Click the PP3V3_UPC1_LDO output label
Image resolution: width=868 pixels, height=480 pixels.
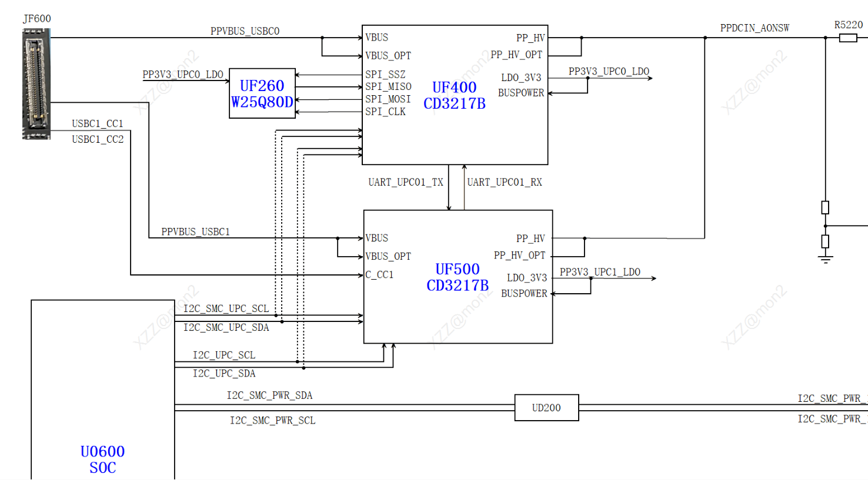coord(600,272)
